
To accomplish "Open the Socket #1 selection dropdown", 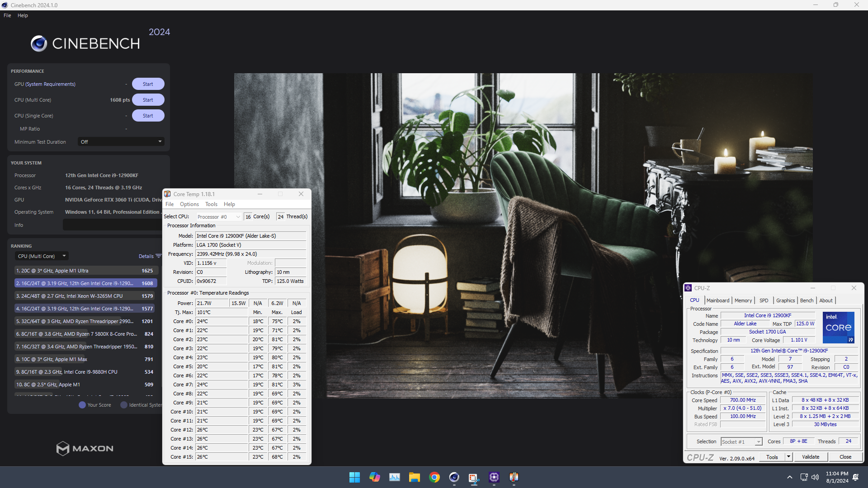I will (741, 442).
